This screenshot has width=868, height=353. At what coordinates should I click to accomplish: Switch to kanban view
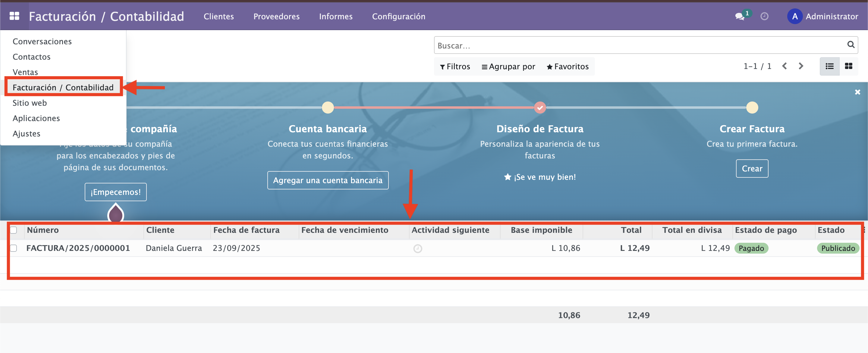tap(848, 66)
